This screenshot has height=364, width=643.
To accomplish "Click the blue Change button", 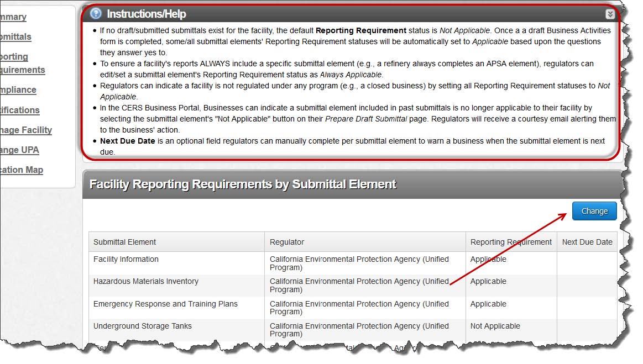I will point(594,211).
